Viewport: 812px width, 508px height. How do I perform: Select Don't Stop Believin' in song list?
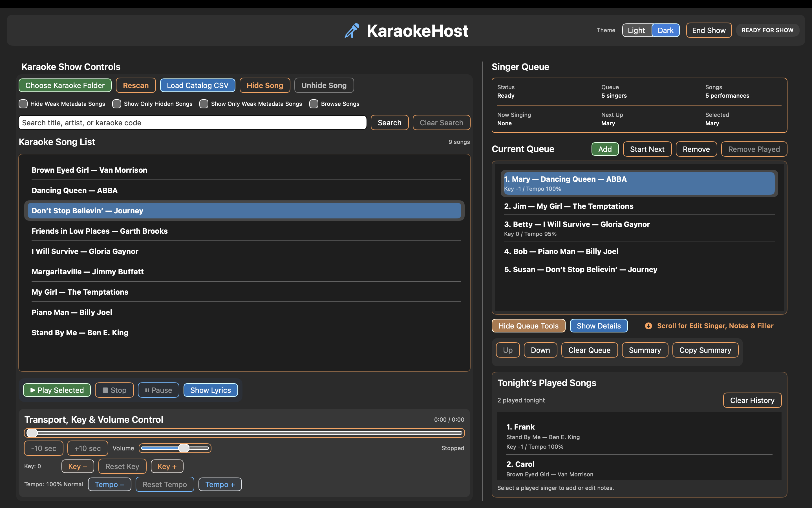pos(244,211)
